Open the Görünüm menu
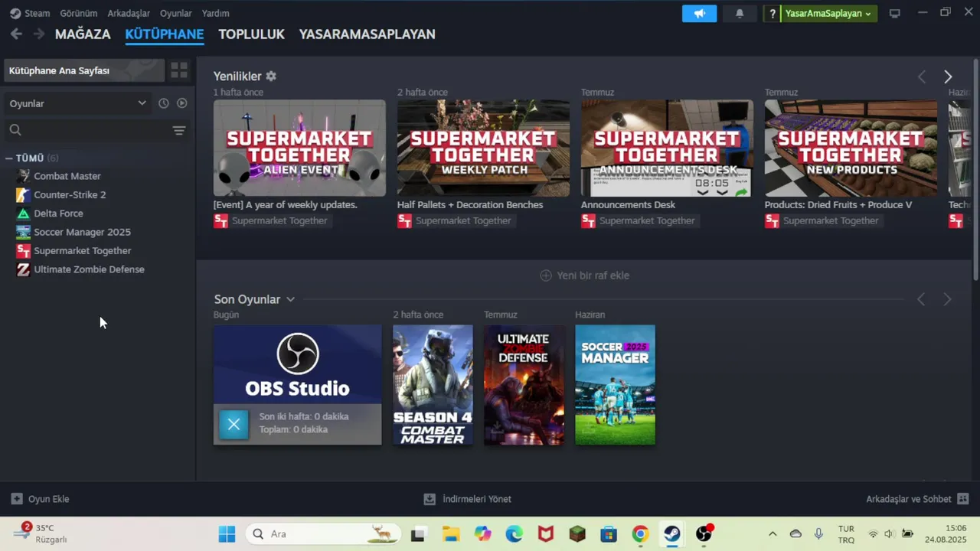980x551 pixels. tap(79, 13)
